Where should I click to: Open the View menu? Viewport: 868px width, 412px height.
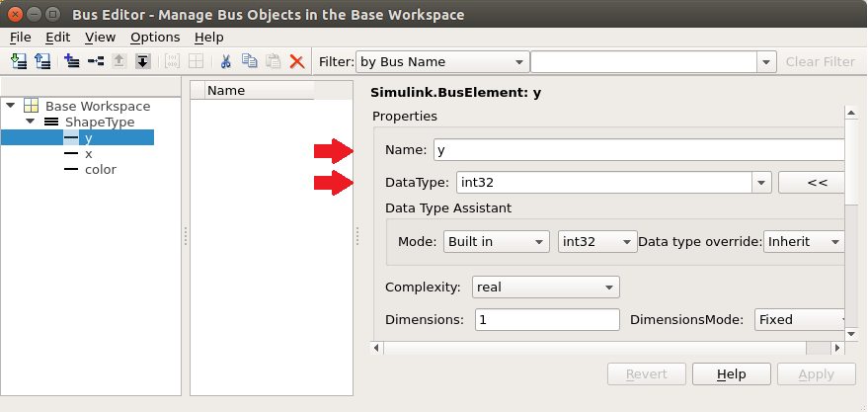pos(100,38)
